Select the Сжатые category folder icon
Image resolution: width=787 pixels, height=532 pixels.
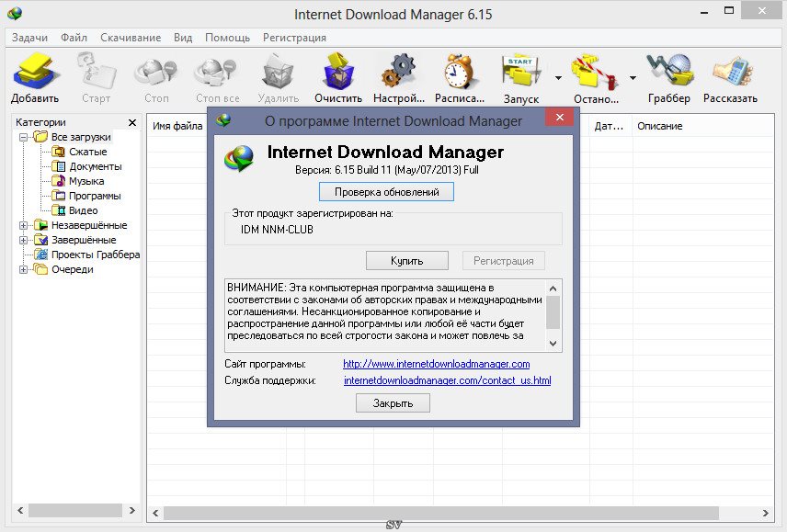[59, 152]
